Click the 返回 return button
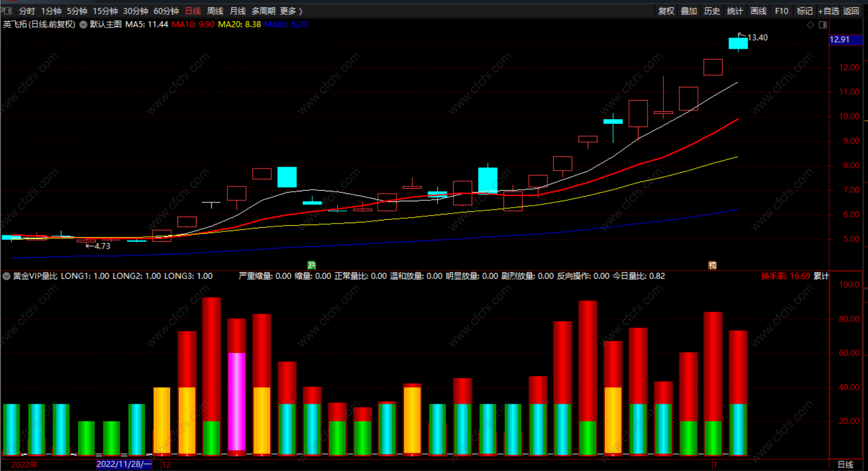Viewport: 868px width, 471px height. [x=851, y=11]
